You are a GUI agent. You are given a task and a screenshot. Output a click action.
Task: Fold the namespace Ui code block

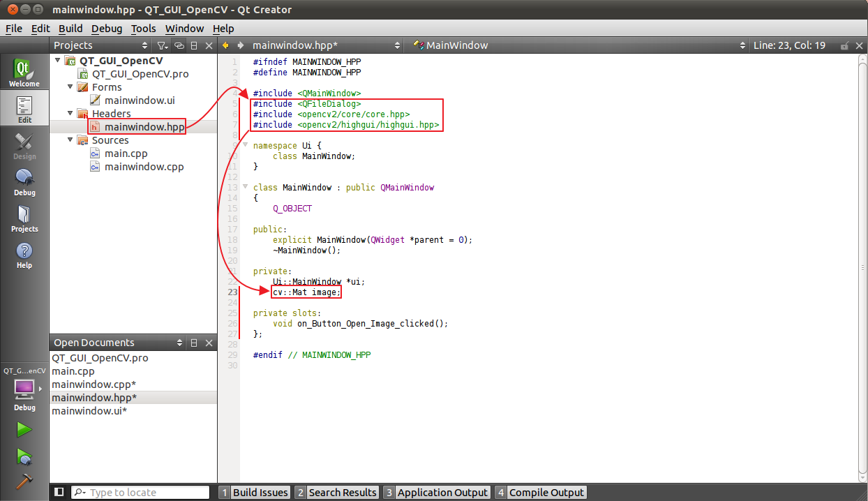click(246, 145)
